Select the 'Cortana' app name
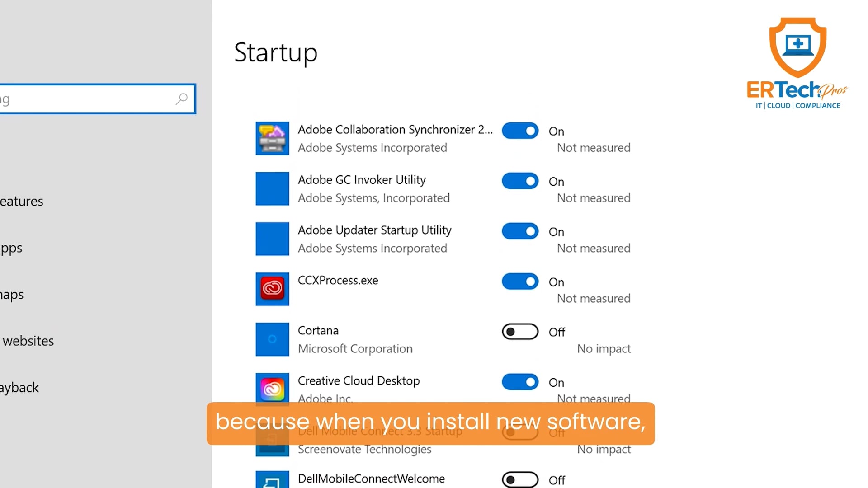Viewport: 868px width, 488px height. point(318,330)
